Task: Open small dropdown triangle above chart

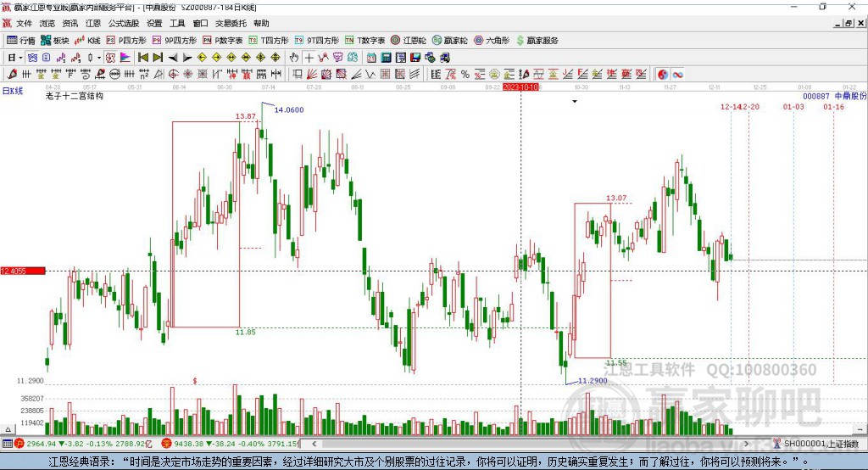Action: point(575,102)
